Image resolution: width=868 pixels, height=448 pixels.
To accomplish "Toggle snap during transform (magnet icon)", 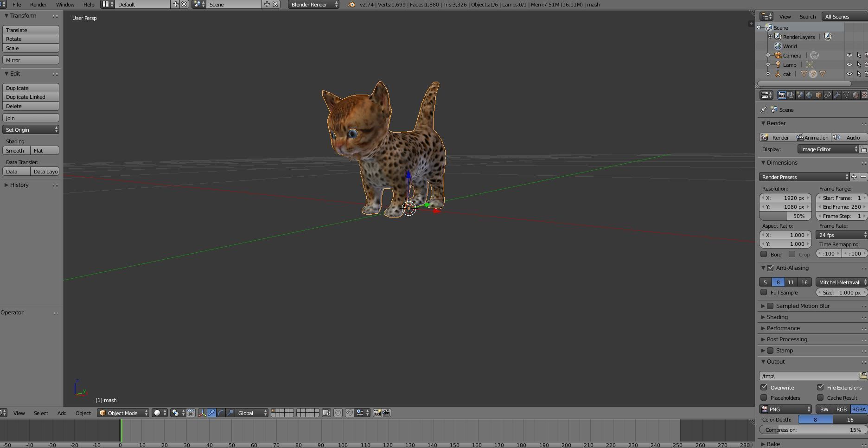I will (349, 413).
